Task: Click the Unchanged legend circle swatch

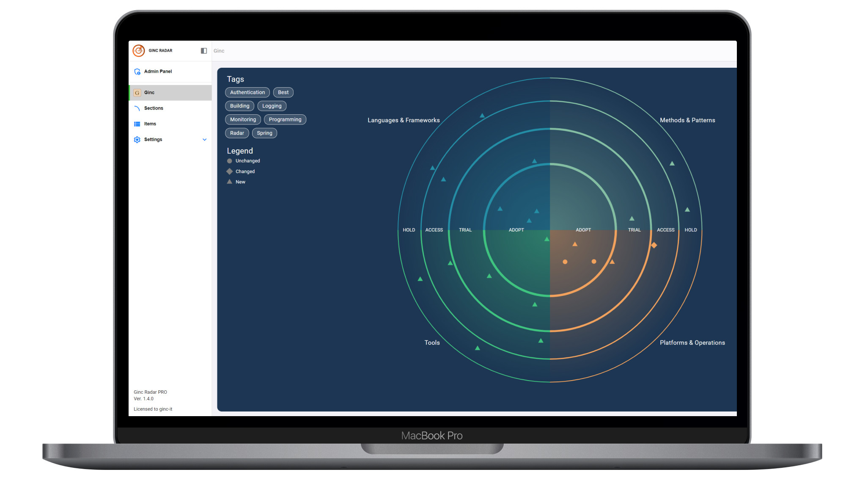Action: click(230, 161)
